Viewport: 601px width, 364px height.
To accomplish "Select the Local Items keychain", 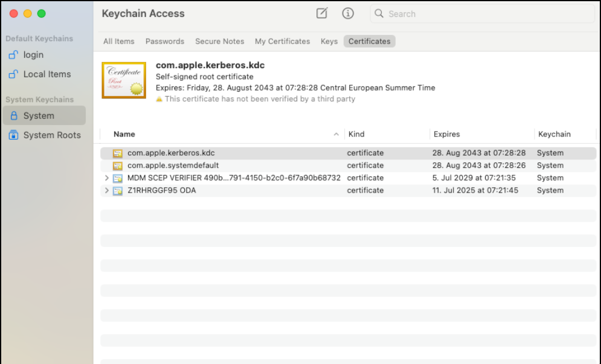I will [47, 74].
